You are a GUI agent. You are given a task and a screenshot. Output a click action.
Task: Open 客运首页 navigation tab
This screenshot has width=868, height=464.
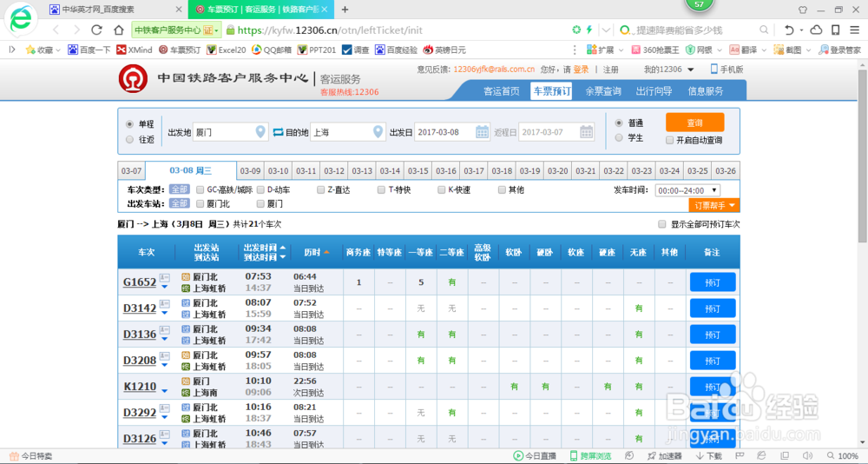[x=502, y=91]
